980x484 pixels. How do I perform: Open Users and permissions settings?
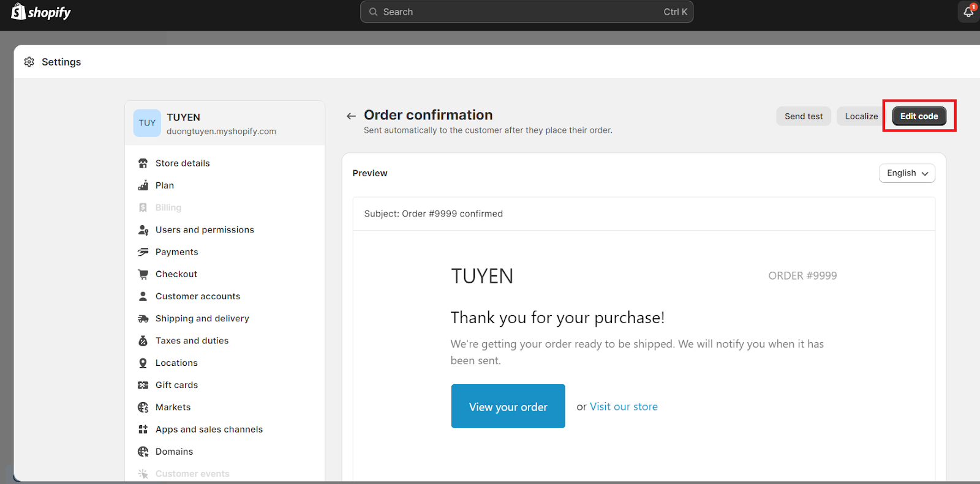pyautogui.click(x=205, y=229)
